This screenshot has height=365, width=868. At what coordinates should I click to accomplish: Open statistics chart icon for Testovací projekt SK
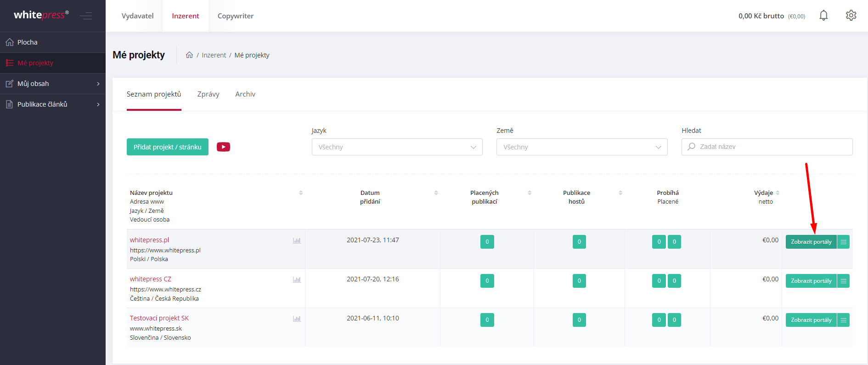point(297,319)
